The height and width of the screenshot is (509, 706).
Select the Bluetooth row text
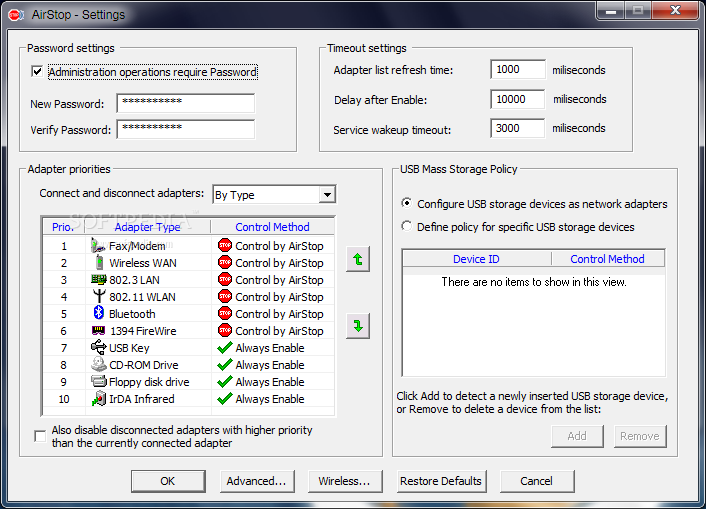132,314
